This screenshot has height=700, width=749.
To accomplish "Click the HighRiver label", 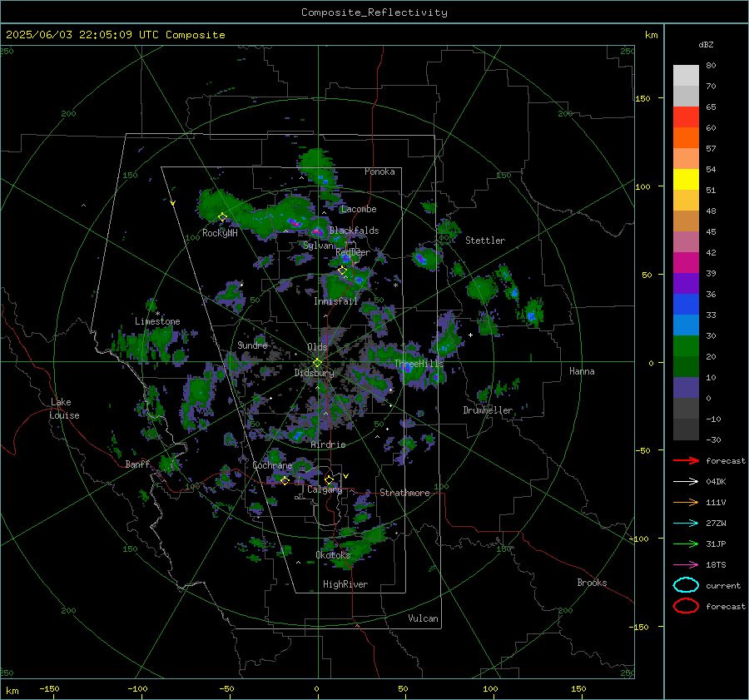I will (345, 584).
